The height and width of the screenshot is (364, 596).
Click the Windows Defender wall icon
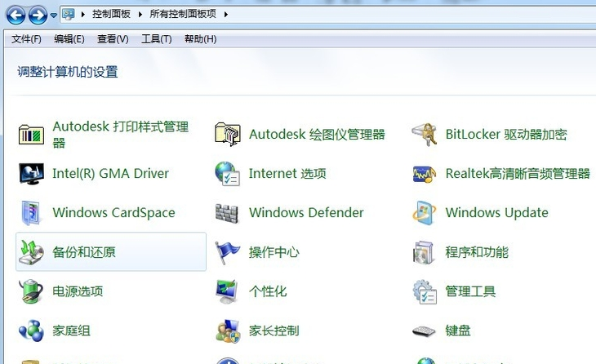(x=227, y=213)
